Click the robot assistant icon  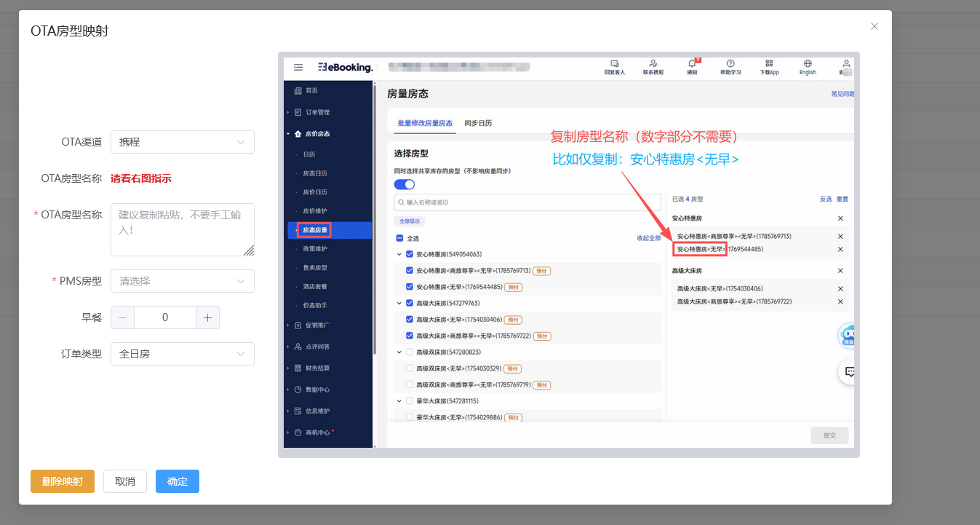coord(848,336)
